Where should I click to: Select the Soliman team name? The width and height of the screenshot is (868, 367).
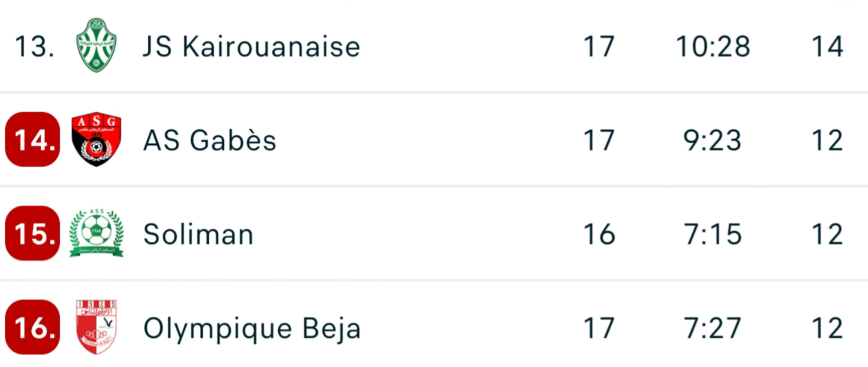pos(198,234)
